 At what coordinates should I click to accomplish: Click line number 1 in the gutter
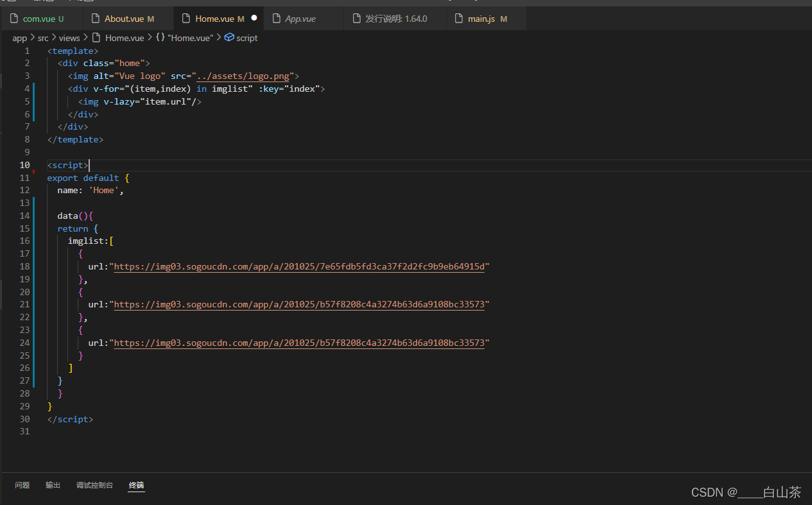(27, 51)
